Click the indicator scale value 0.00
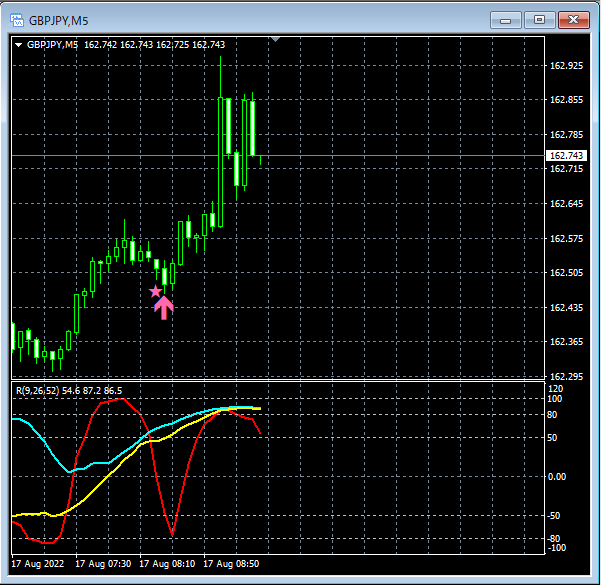Image resolution: width=602 pixels, height=585 pixels. [x=557, y=477]
